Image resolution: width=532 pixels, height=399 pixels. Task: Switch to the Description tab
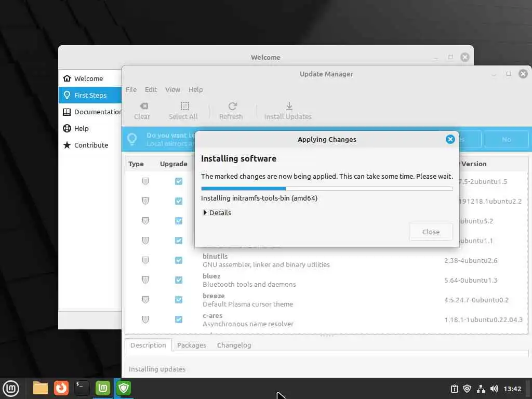[148, 345]
